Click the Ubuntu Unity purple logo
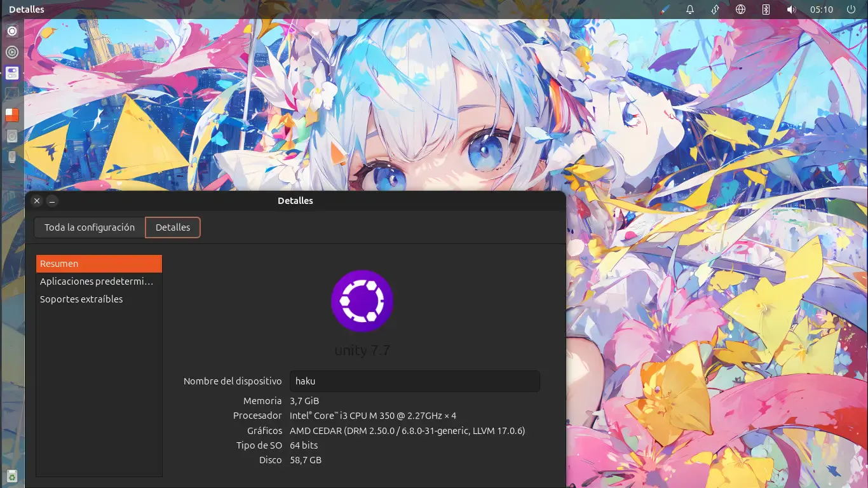The width and height of the screenshot is (868, 488). pos(362,301)
